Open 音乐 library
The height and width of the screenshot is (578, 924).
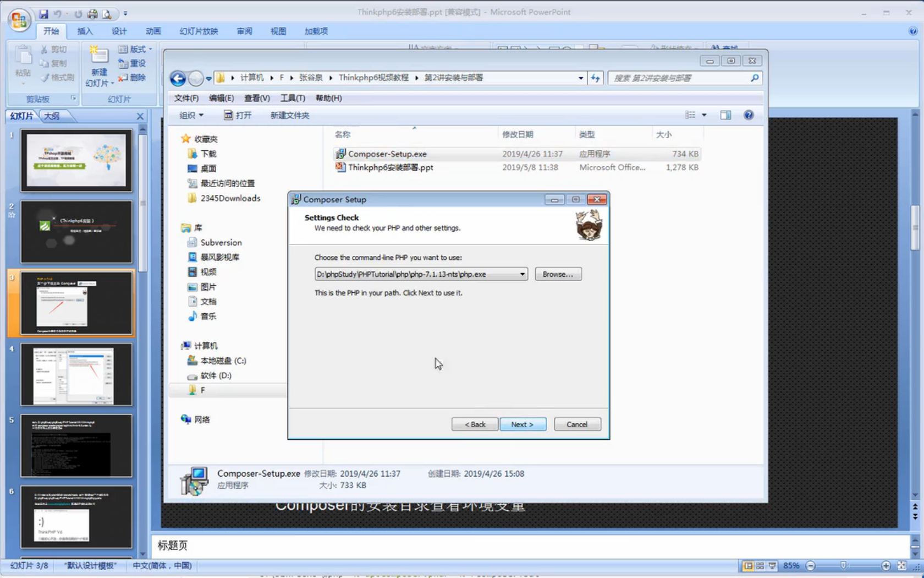pyautogui.click(x=202, y=317)
